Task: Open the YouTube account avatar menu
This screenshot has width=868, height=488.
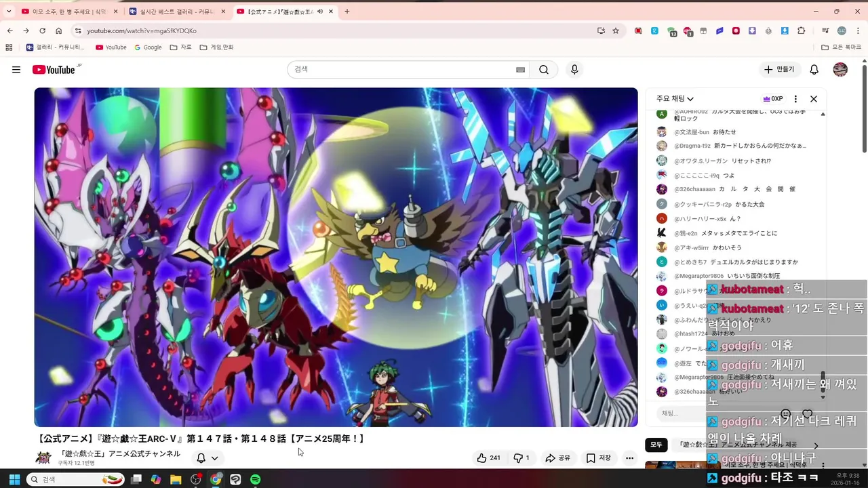Action: pos(840,70)
